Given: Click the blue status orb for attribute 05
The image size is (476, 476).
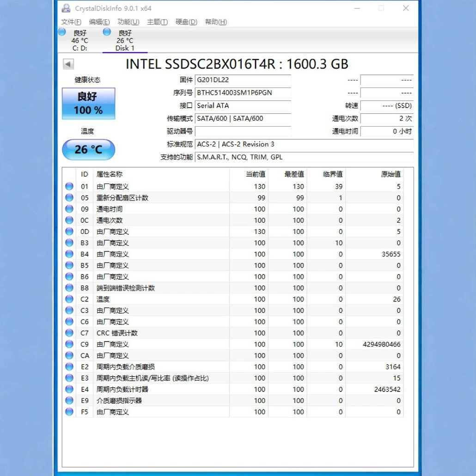Looking at the screenshot, I should (x=69, y=198).
